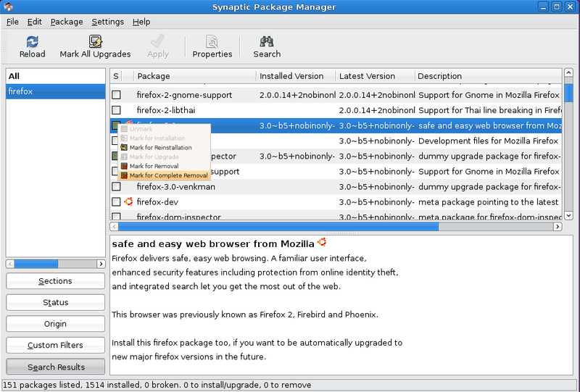
Task: Click the package list scroll-down arrow
Action: point(568,215)
